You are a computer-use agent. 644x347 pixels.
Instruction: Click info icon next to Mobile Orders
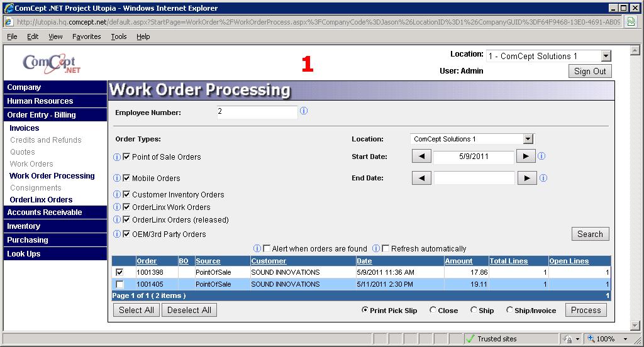pyautogui.click(x=116, y=179)
